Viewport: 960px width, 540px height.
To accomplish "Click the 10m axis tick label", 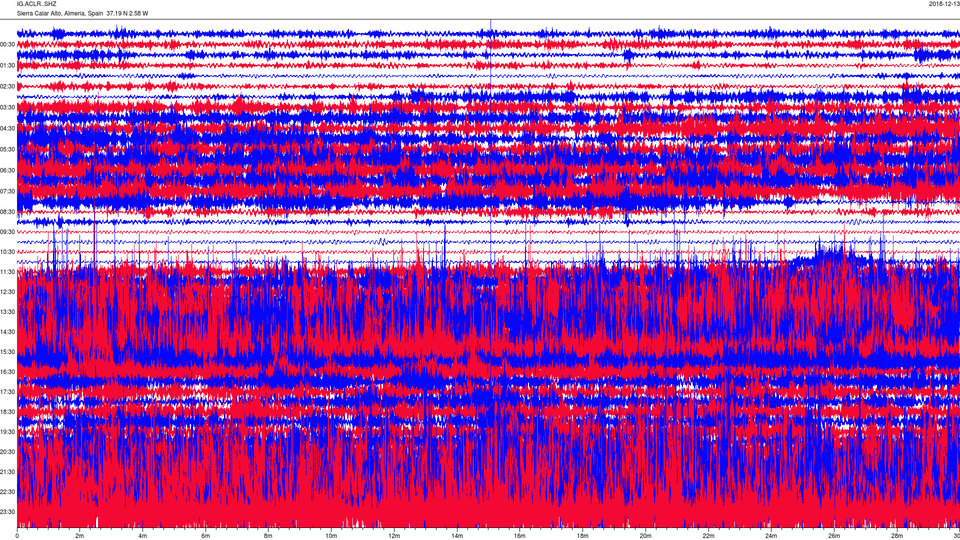I will point(331,536).
